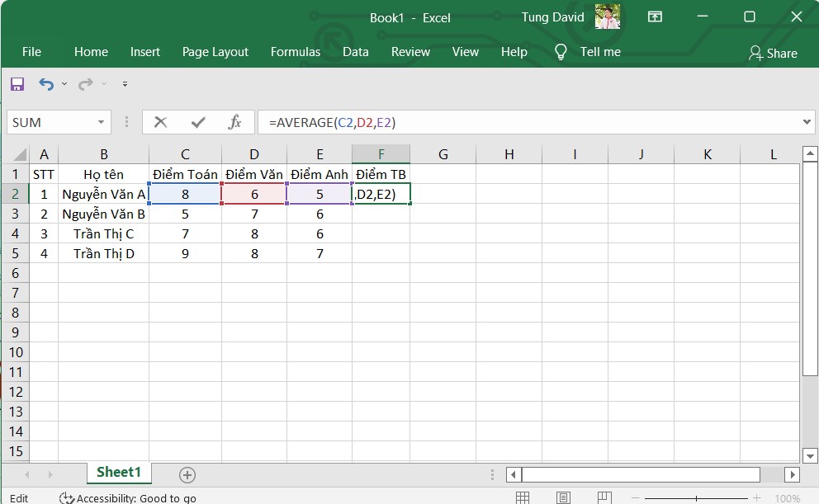Click cell C5 with value 9
This screenshot has height=504, width=819.
pyautogui.click(x=186, y=253)
